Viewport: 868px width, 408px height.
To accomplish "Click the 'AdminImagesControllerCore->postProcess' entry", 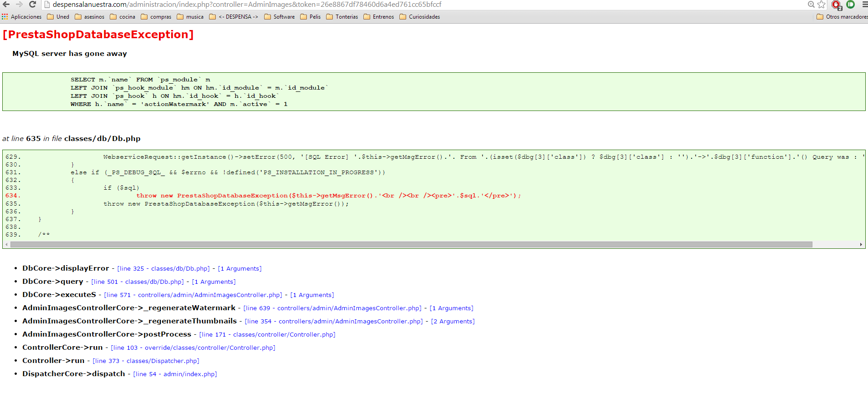I will [x=107, y=334].
